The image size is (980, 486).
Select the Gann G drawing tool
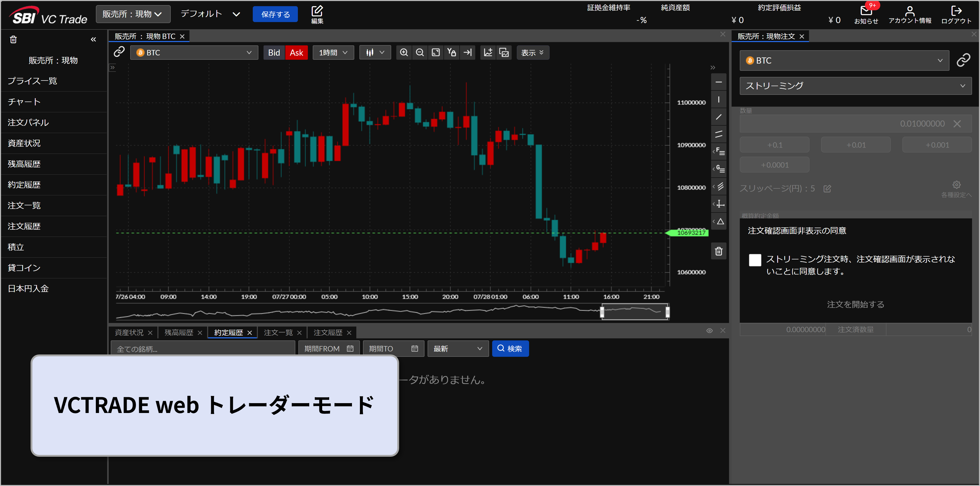click(x=719, y=169)
